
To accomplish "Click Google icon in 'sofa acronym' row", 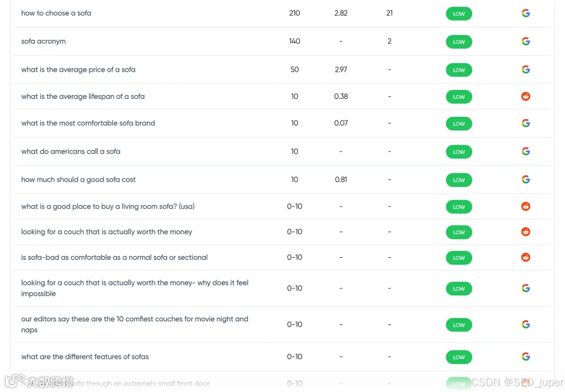I will 526,41.
